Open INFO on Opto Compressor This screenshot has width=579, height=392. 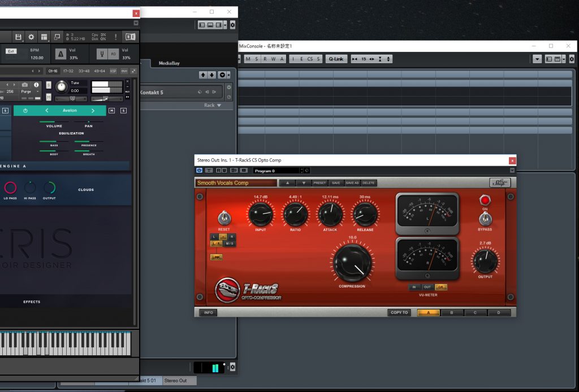pyautogui.click(x=208, y=313)
